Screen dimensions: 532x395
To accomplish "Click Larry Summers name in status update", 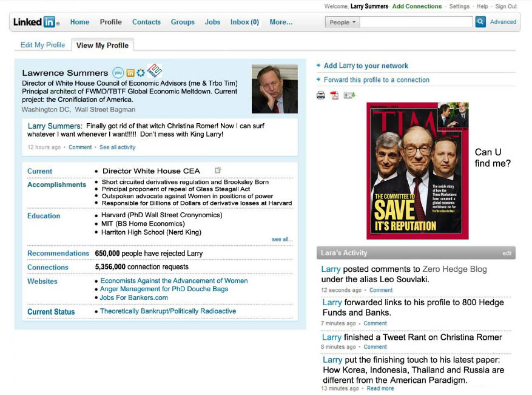I will (x=55, y=126).
